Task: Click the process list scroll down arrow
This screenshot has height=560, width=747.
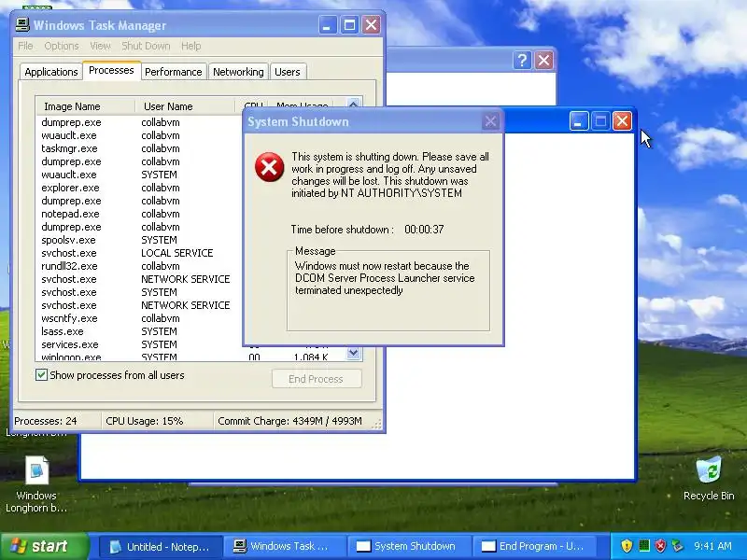Action: 354,353
